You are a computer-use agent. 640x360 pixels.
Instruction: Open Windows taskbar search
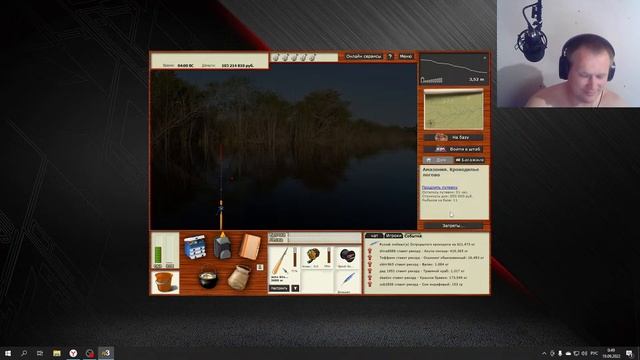click(24, 353)
